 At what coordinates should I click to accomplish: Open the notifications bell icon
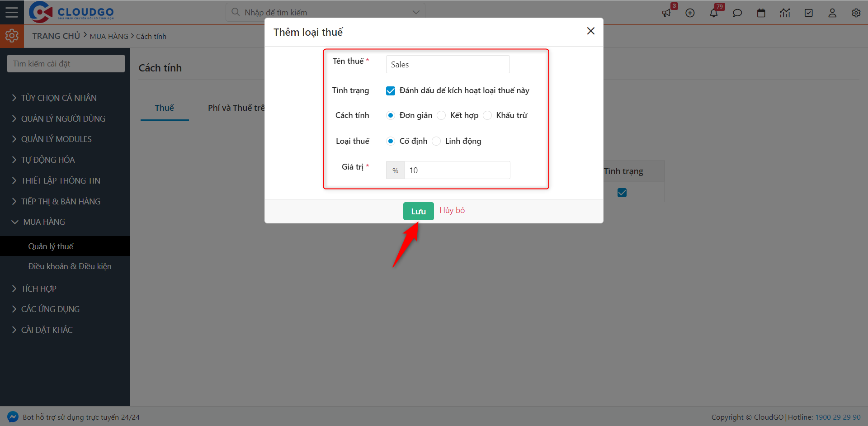[x=714, y=13]
